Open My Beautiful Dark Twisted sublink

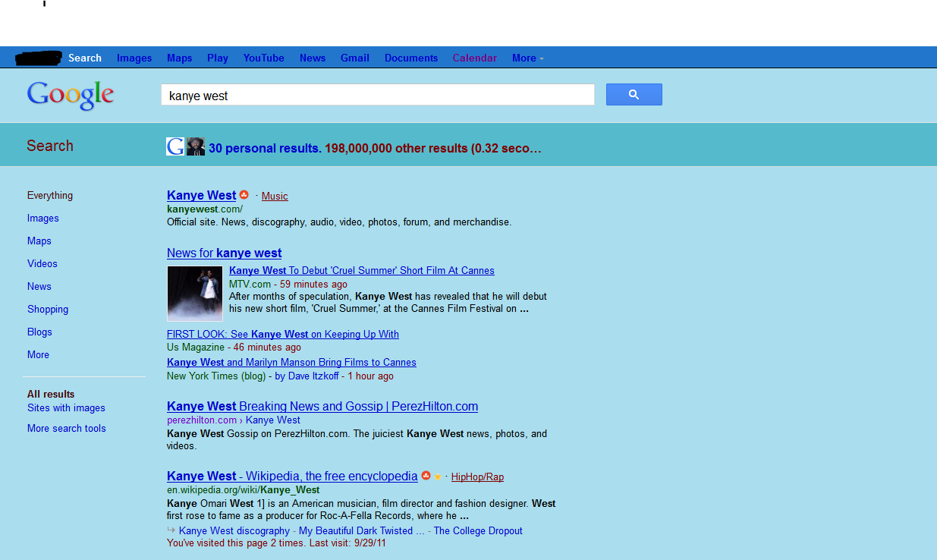(x=362, y=530)
